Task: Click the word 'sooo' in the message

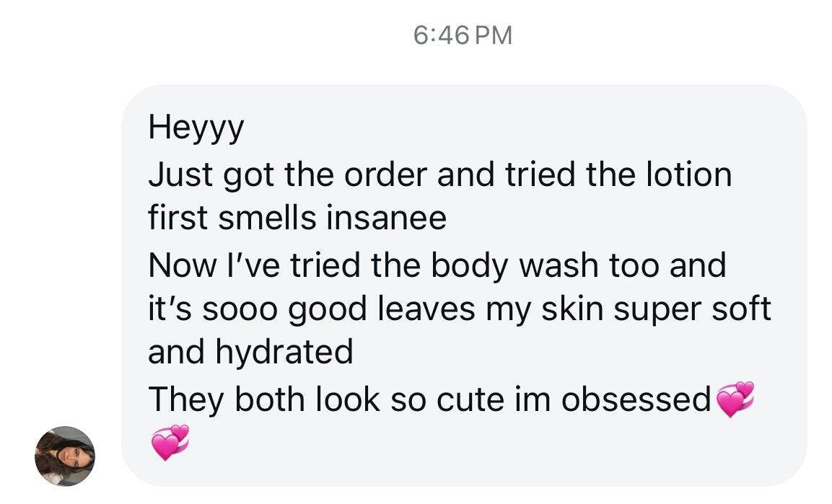Action: [x=240, y=310]
